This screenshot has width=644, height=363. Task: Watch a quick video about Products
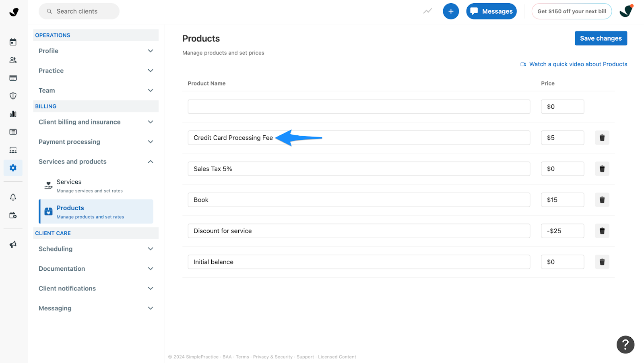(x=574, y=64)
